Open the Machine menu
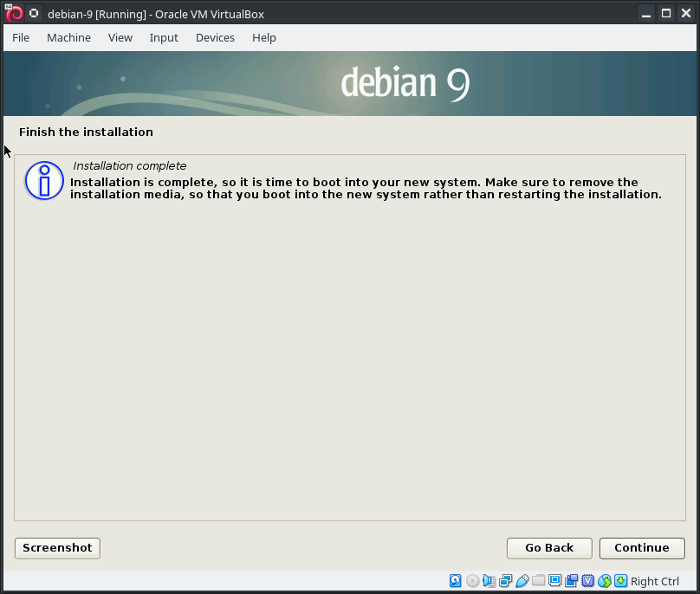This screenshot has width=700, height=594. pos(68,37)
